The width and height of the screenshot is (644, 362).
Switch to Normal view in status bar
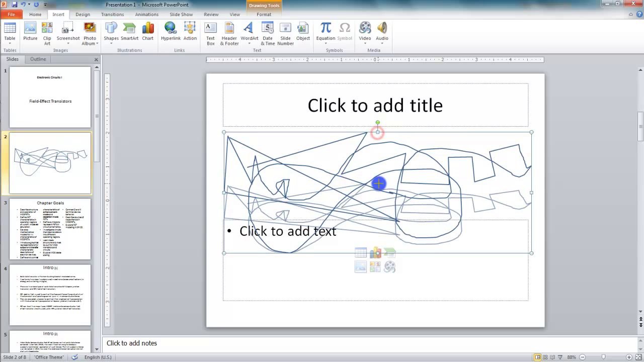(538, 357)
